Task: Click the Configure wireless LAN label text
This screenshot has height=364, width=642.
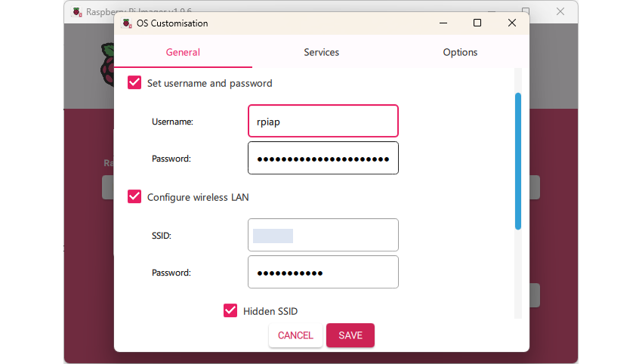Action: coord(198,197)
